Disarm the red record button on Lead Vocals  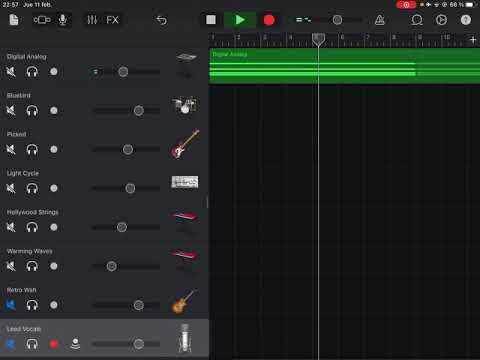tap(54, 344)
